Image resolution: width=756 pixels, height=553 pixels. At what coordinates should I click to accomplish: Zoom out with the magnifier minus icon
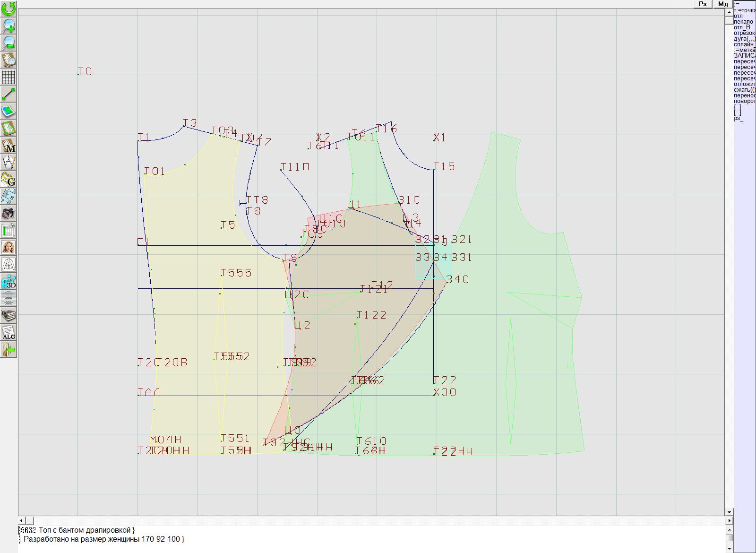point(9,43)
